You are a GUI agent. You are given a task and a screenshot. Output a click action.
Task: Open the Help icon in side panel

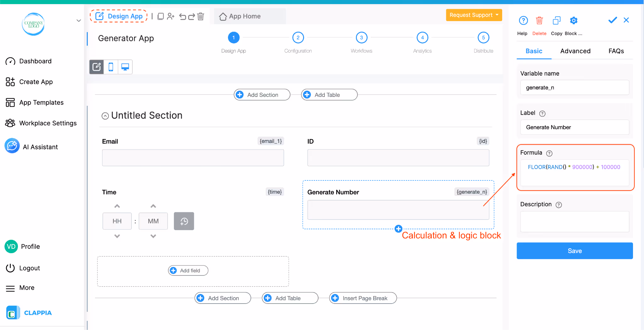(523, 20)
